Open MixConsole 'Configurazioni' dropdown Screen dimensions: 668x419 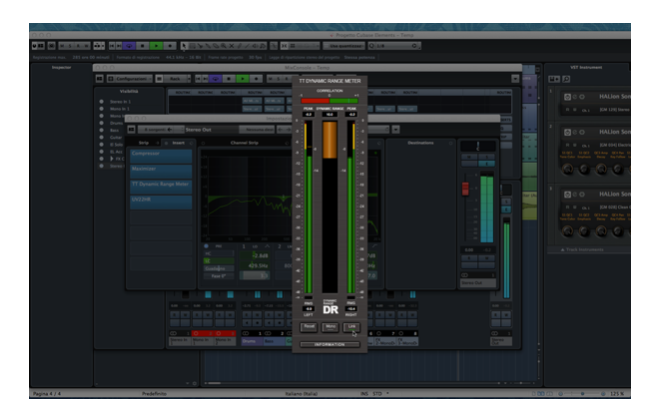pos(130,79)
